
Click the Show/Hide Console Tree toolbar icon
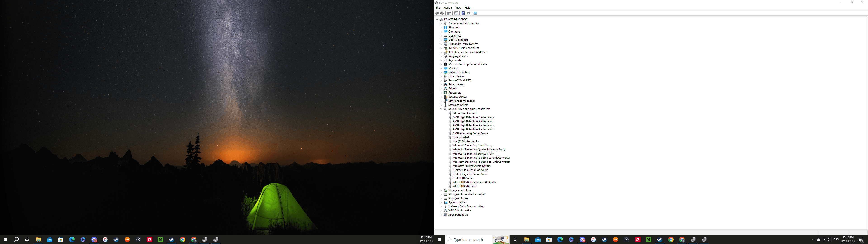[x=449, y=13]
